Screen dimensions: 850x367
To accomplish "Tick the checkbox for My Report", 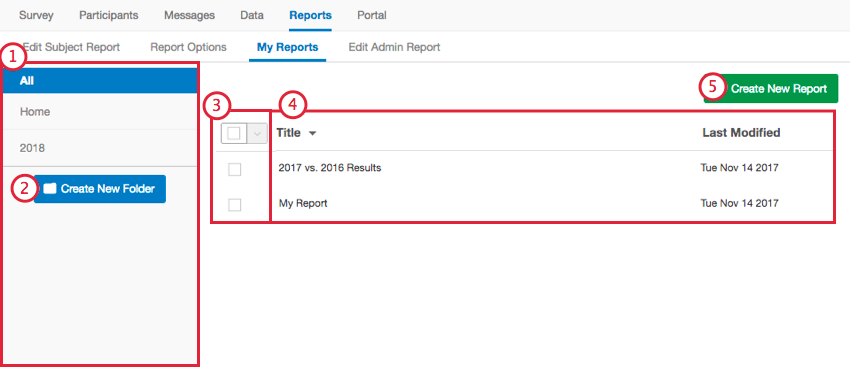I will pyautogui.click(x=234, y=205).
